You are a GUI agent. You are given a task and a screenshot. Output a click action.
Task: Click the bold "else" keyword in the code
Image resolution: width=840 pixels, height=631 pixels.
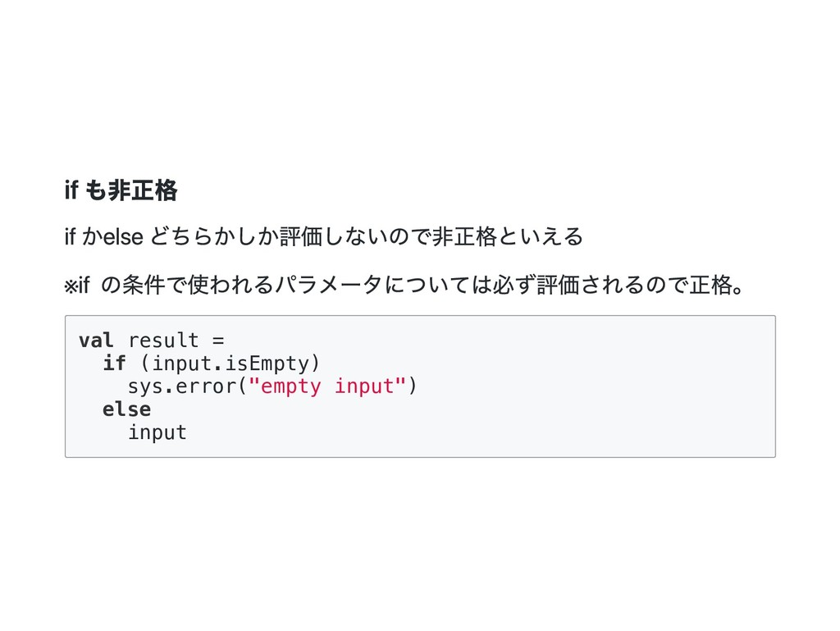click(x=126, y=409)
